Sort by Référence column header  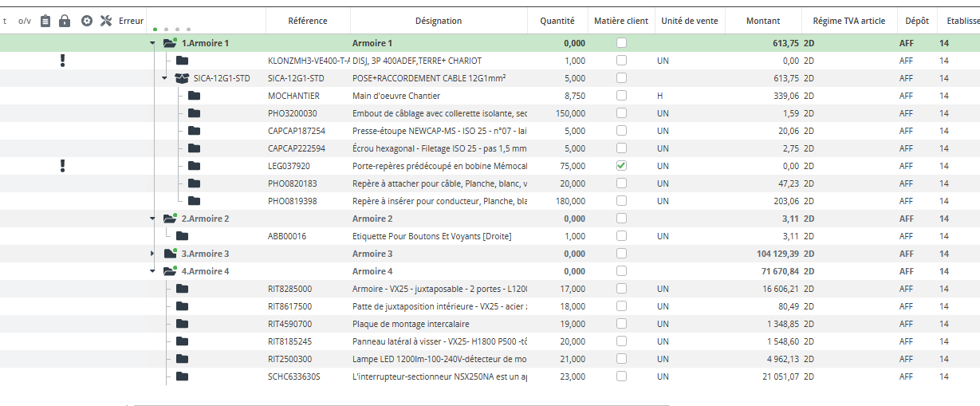pyautogui.click(x=308, y=21)
